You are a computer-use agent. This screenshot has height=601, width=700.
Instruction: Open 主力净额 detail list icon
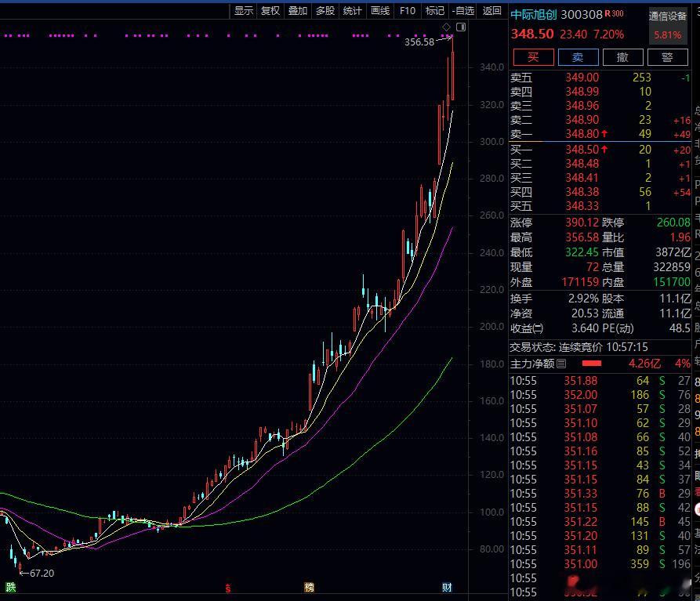[561, 364]
